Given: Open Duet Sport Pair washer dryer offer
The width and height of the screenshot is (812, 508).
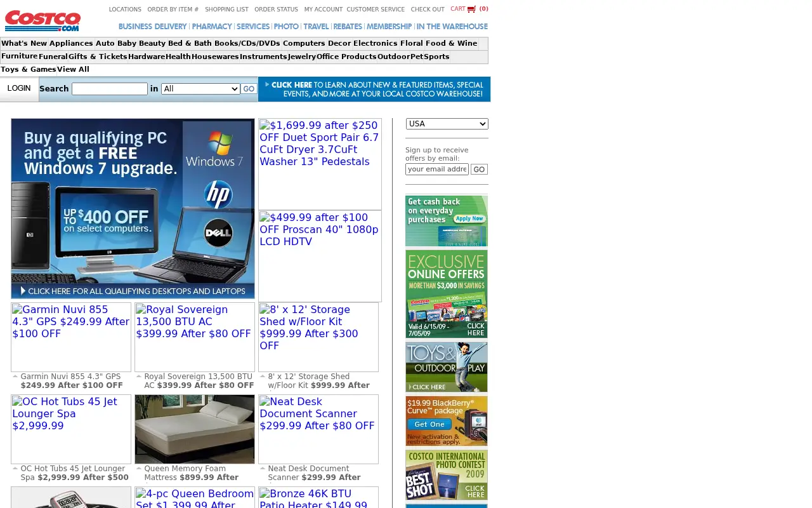Looking at the screenshot, I should (320, 164).
